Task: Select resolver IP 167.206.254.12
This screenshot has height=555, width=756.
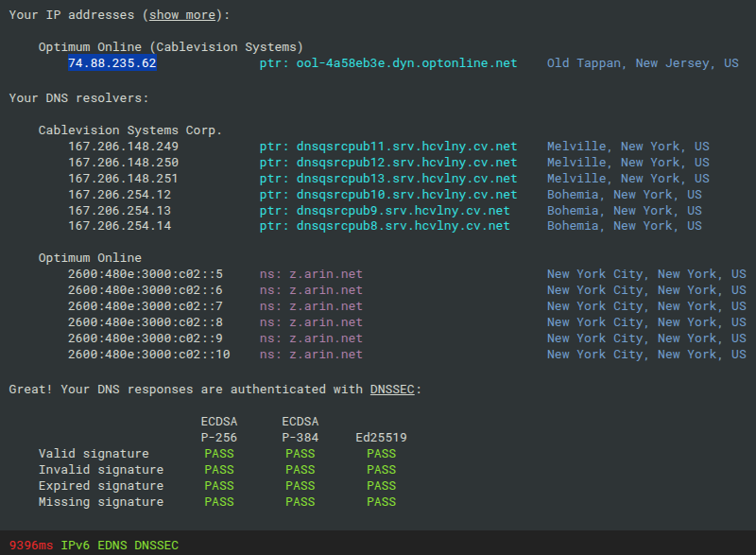Action: 120,195
